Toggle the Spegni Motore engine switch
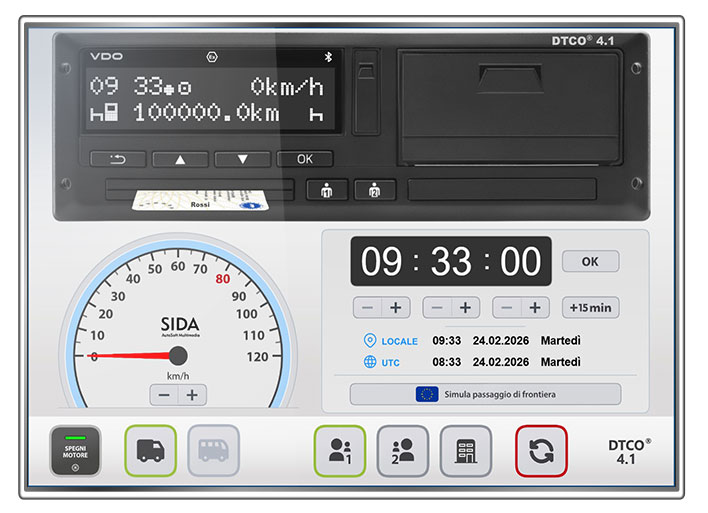The image size is (708, 513). tap(76, 450)
